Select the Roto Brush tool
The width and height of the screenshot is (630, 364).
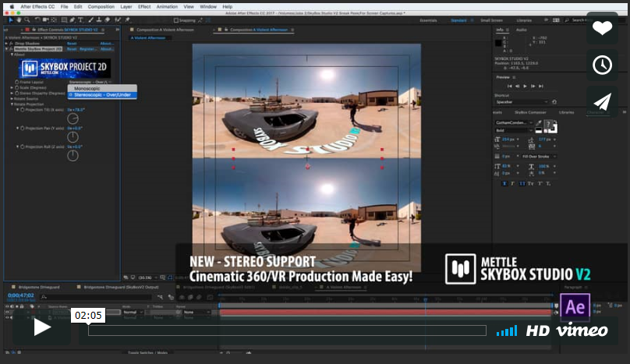(118, 19)
